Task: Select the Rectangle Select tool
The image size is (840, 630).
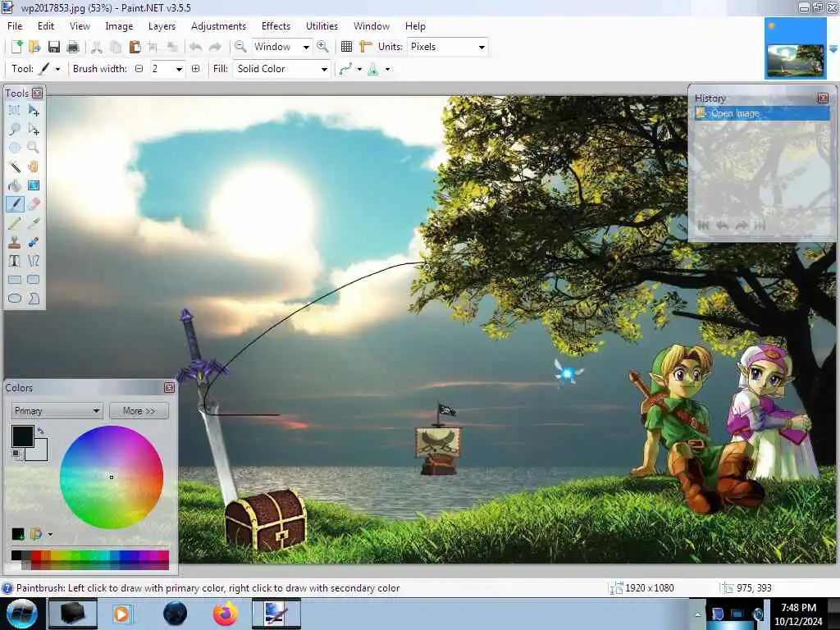Action: (15, 111)
